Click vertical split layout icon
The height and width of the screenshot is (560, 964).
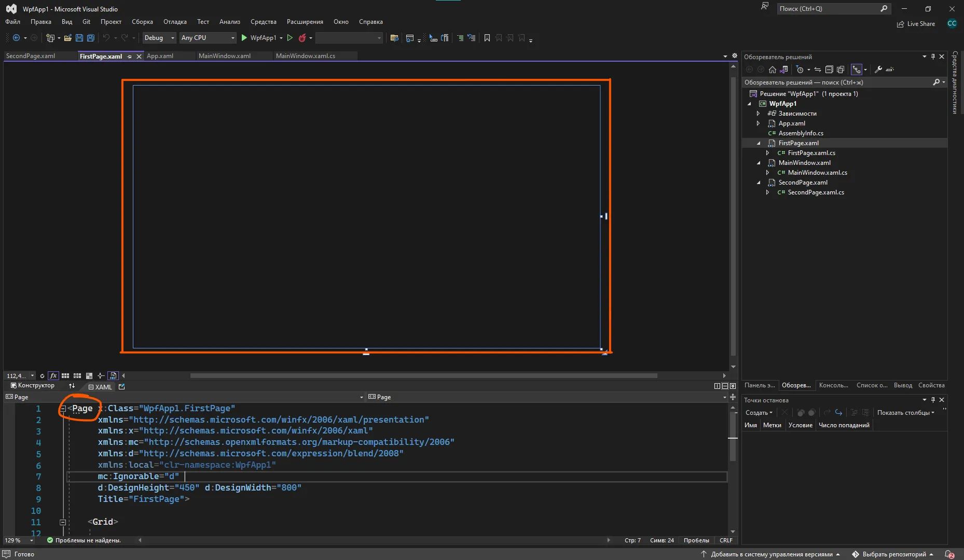pos(717,386)
